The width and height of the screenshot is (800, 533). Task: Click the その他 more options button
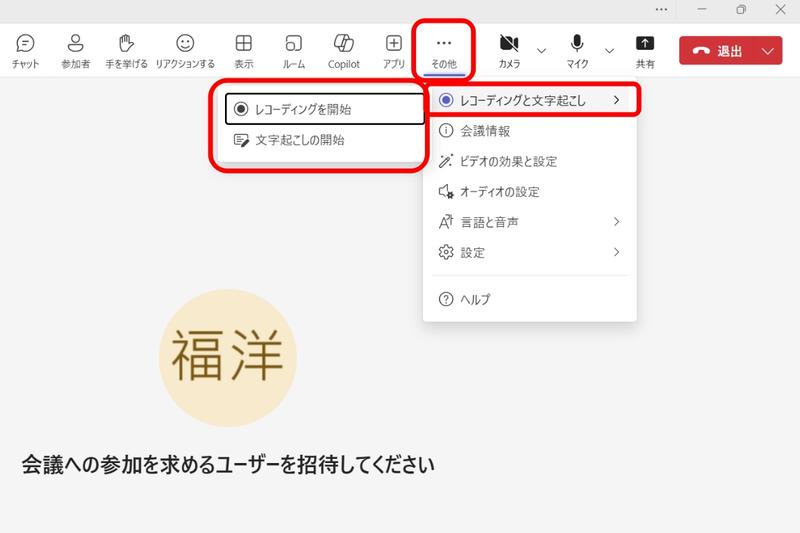(x=443, y=51)
